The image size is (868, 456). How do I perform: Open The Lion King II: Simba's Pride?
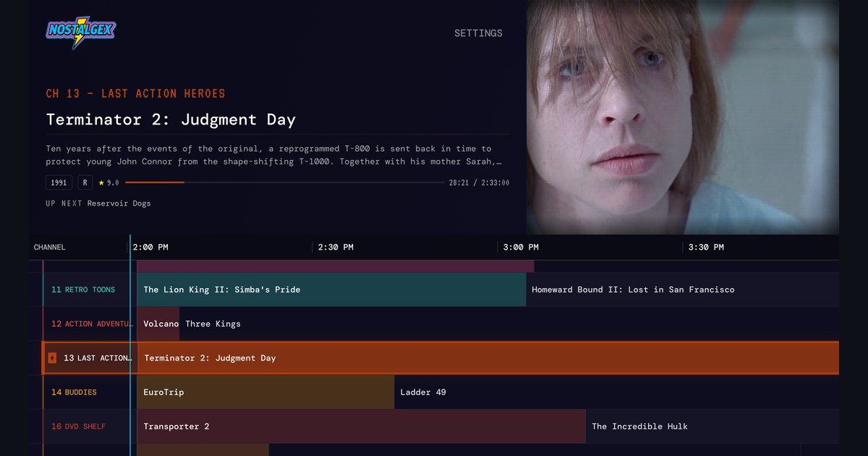click(x=331, y=290)
